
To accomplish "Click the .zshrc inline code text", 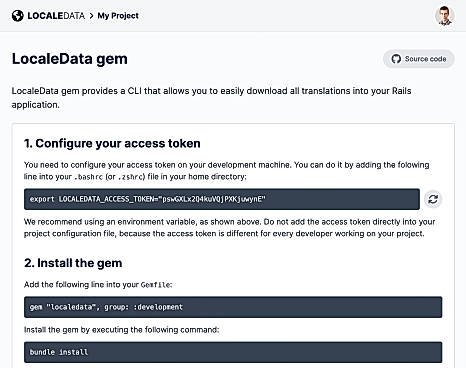I will click(130, 177).
